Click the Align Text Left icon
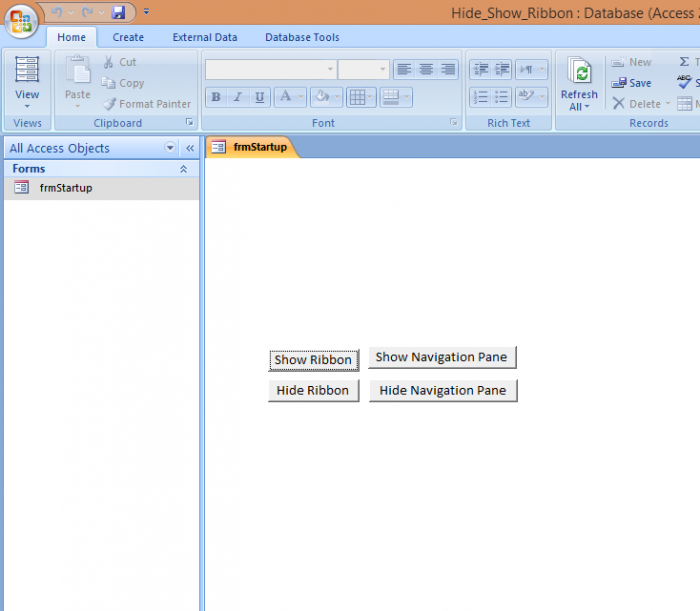Screen dimensions: 700x611 coord(403,69)
